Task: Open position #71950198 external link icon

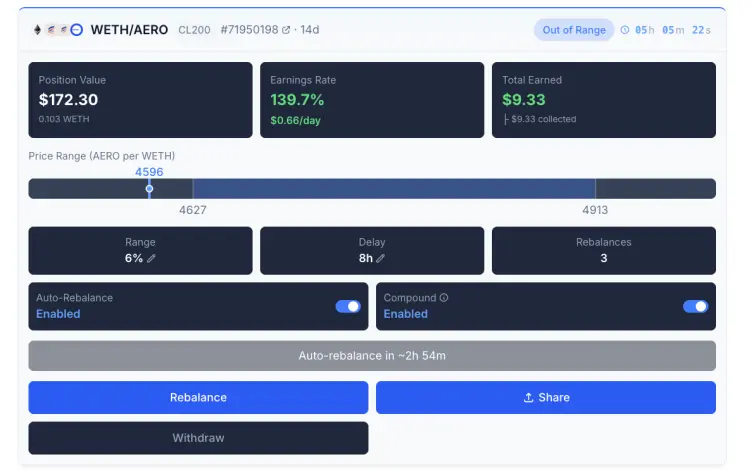Action: 286,30
